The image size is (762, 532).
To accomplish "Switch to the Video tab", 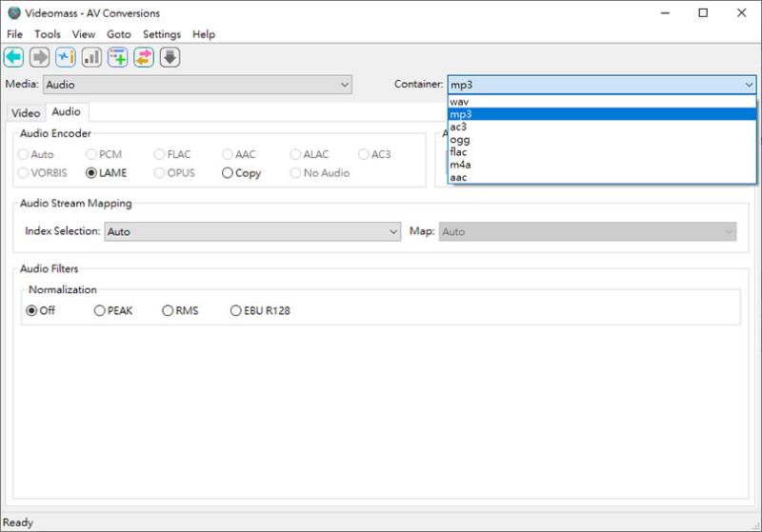I will tap(26, 113).
